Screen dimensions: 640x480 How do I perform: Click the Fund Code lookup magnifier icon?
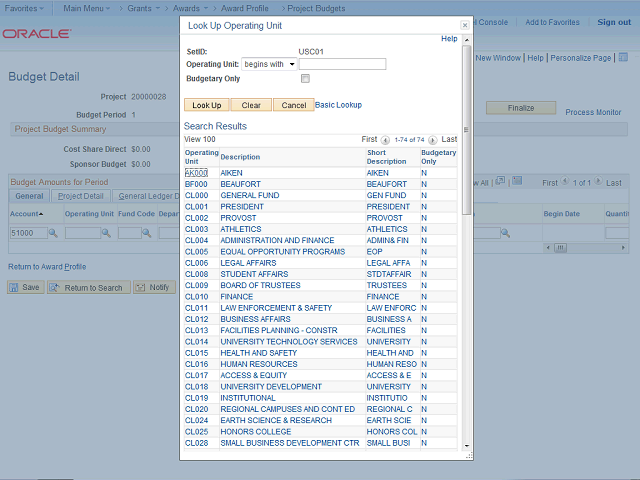tap(148, 233)
